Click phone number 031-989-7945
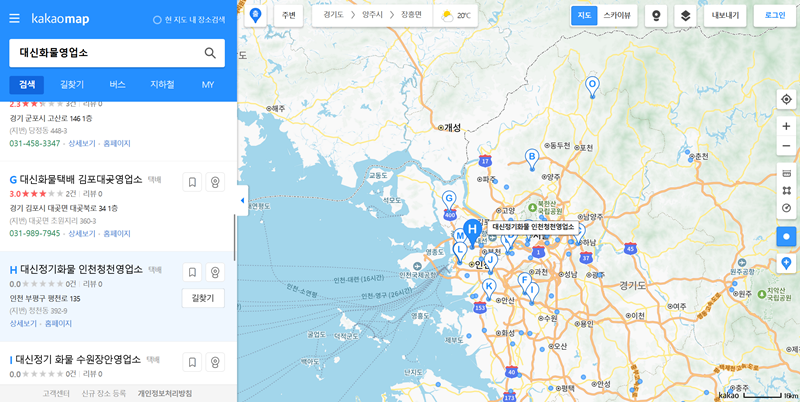800x402 pixels. [x=35, y=233]
